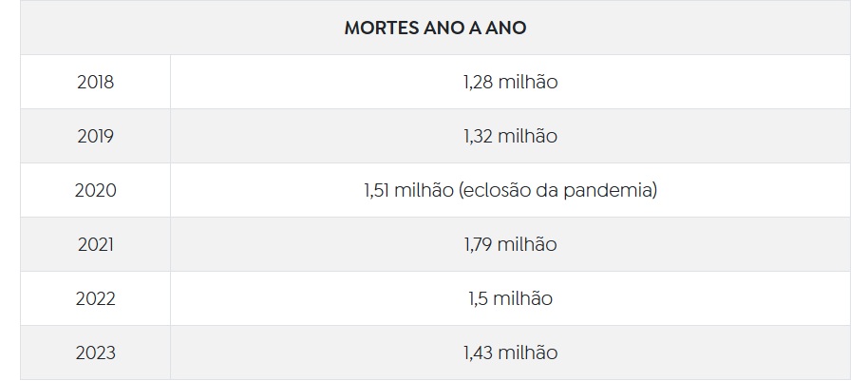Screen dimensions: 868x381
Task: Click the MORTES ANO A ANO header
Action: click(x=435, y=28)
